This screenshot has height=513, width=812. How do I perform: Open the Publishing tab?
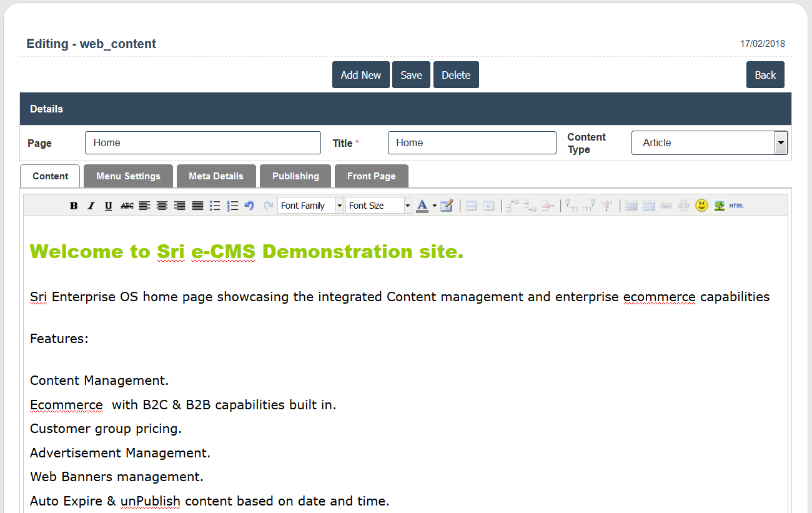pyautogui.click(x=295, y=176)
